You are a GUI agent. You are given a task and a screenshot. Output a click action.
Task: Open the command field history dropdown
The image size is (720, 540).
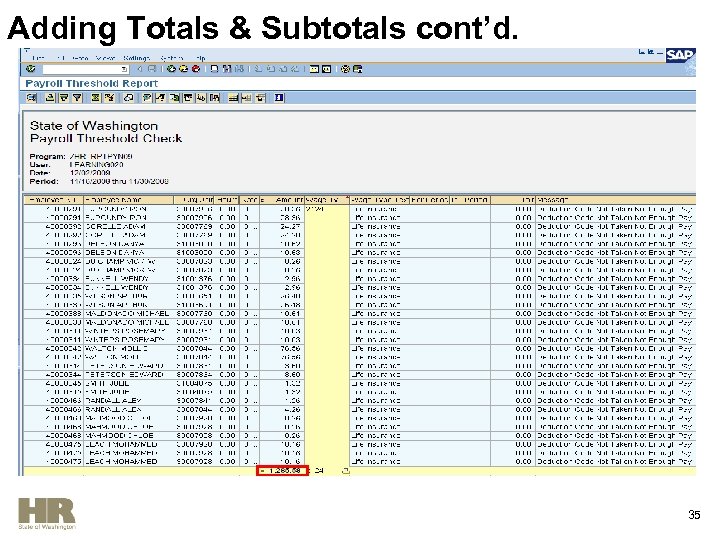coord(124,69)
